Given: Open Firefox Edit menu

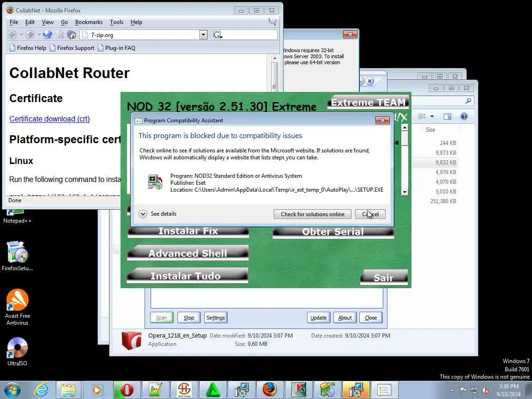Looking at the screenshot, I should point(30,22).
